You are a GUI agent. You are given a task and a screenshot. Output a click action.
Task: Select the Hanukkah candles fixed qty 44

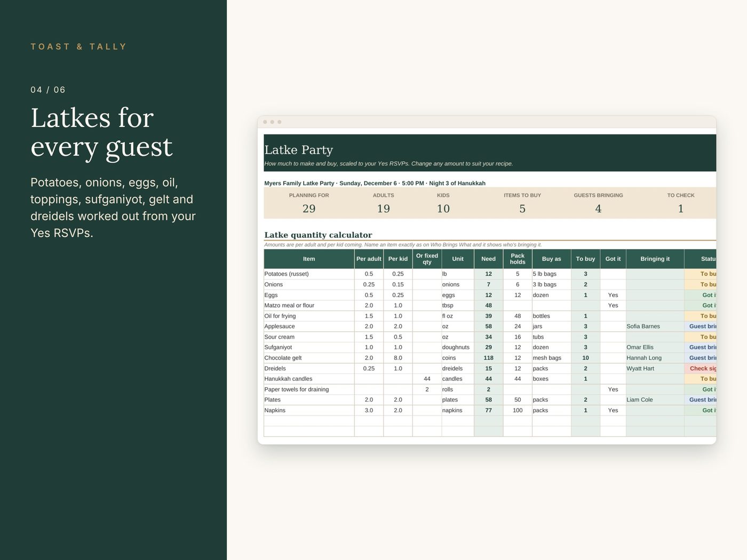coord(427,379)
